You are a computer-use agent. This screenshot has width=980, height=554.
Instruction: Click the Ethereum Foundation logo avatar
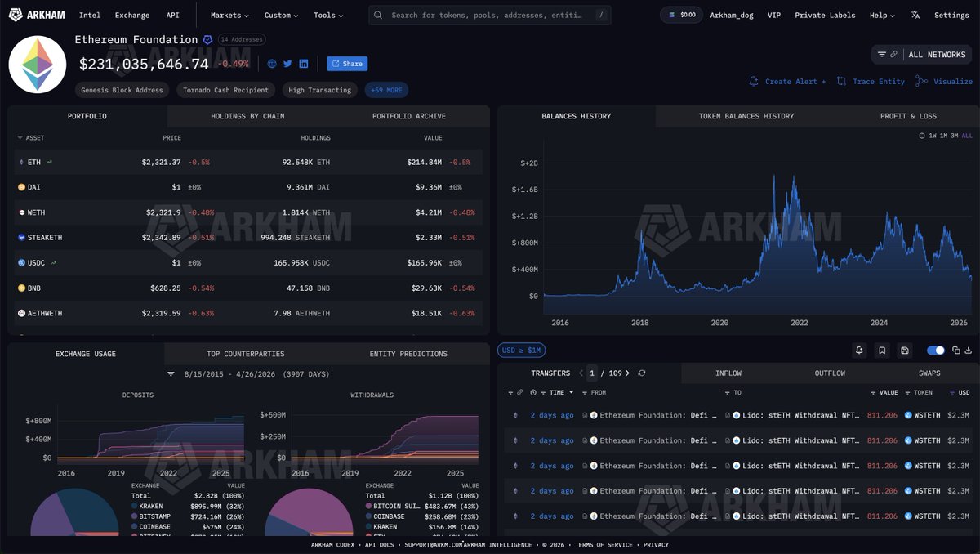click(x=38, y=65)
